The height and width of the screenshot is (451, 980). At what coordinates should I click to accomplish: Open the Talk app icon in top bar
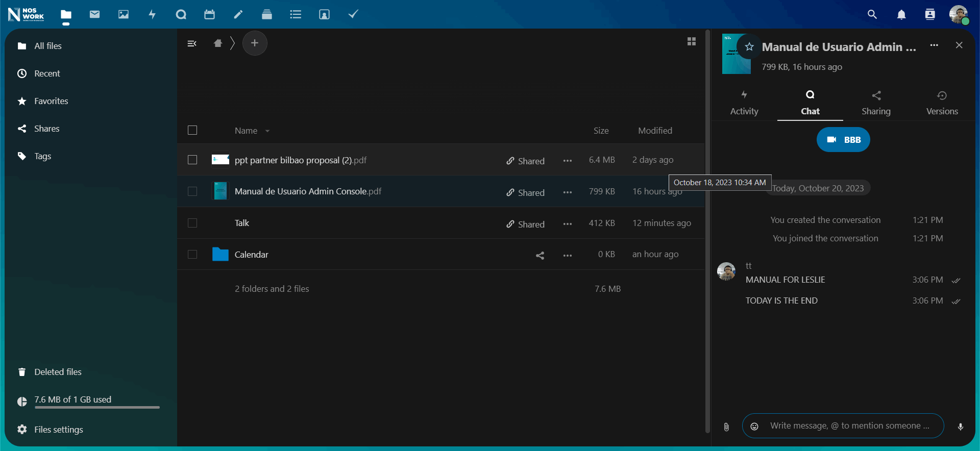[x=181, y=14]
